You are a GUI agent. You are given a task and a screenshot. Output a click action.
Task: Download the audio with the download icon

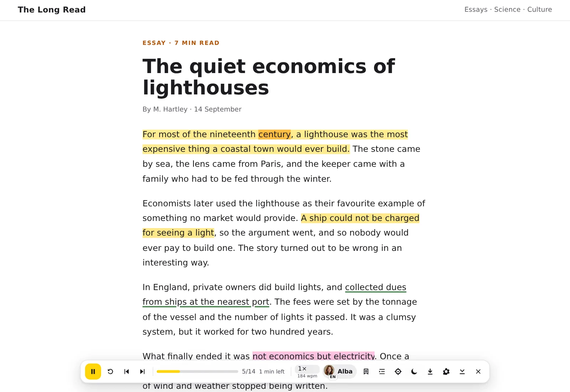click(430, 372)
